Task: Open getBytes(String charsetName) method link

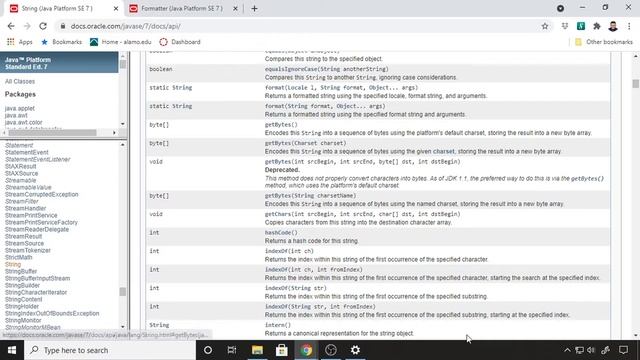Action: point(310,196)
